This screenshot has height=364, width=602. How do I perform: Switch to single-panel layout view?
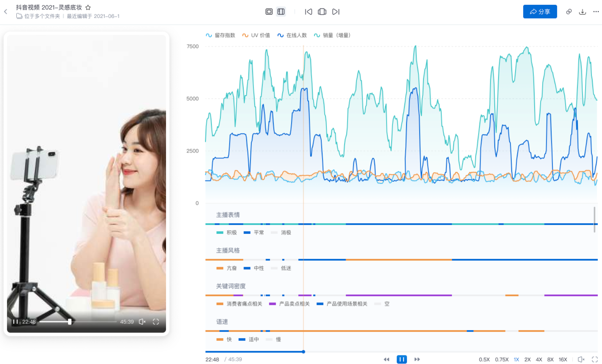click(269, 12)
